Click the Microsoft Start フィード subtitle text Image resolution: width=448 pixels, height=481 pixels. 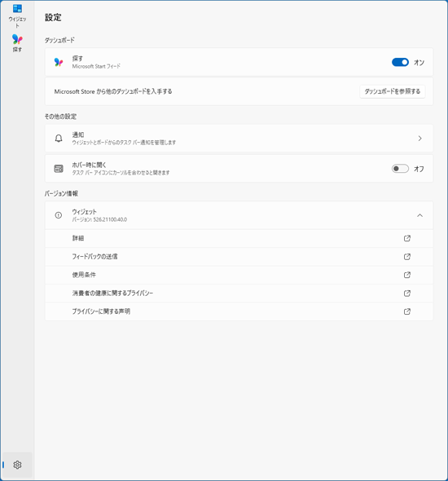pos(96,66)
